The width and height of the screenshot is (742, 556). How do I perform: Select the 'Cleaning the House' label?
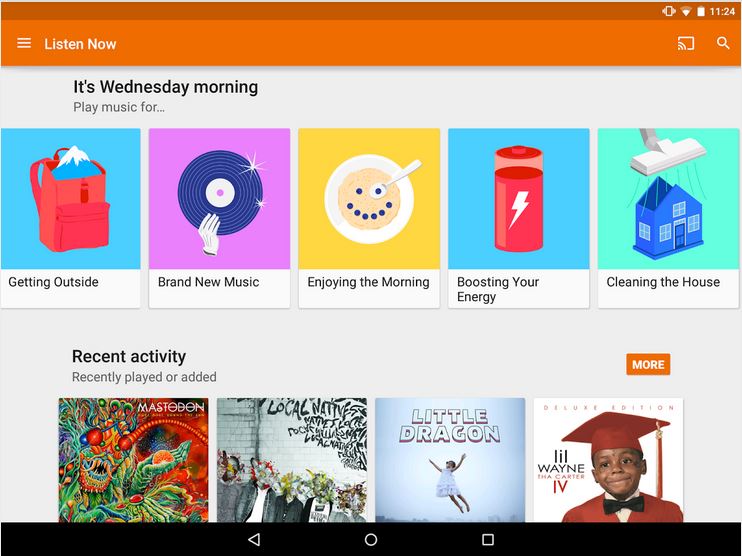pos(663,282)
